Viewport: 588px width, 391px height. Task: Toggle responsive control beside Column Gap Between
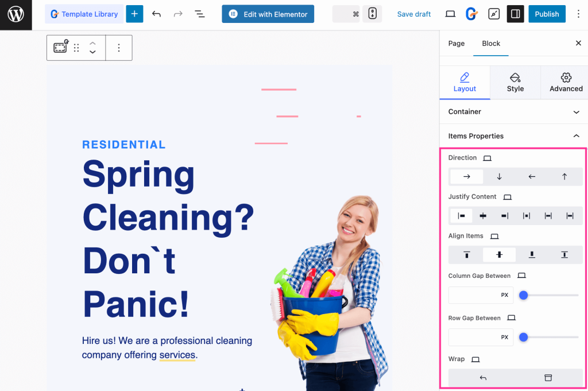521,275
